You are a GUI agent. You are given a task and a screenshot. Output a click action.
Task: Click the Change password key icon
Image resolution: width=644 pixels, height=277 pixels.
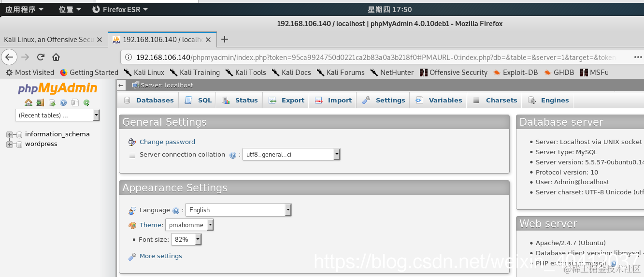pyautogui.click(x=132, y=142)
